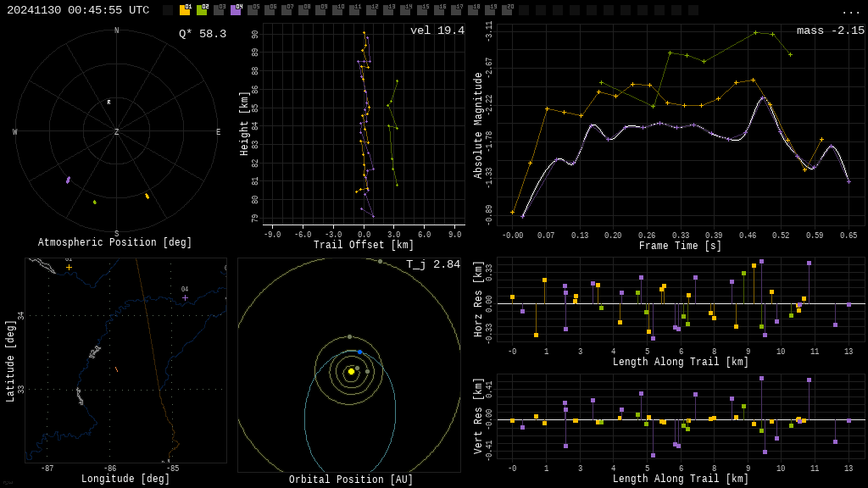Click the purple meteor trail in sky plot
Viewport: 868px width, 488px height.
point(68,180)
